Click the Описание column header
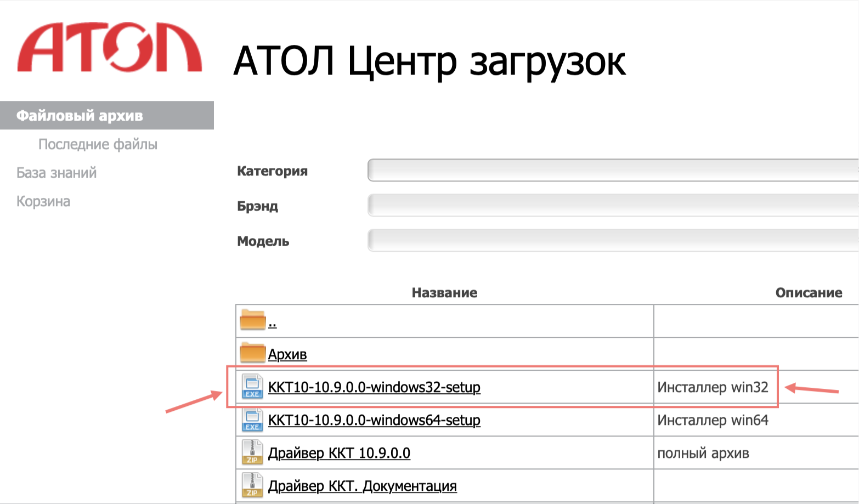This screenshot has width=859, height=504. coord(809,293)
